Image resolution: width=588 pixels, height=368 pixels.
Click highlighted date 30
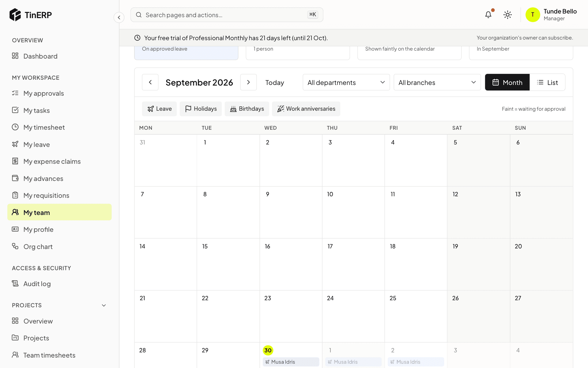tap(268, 350)
